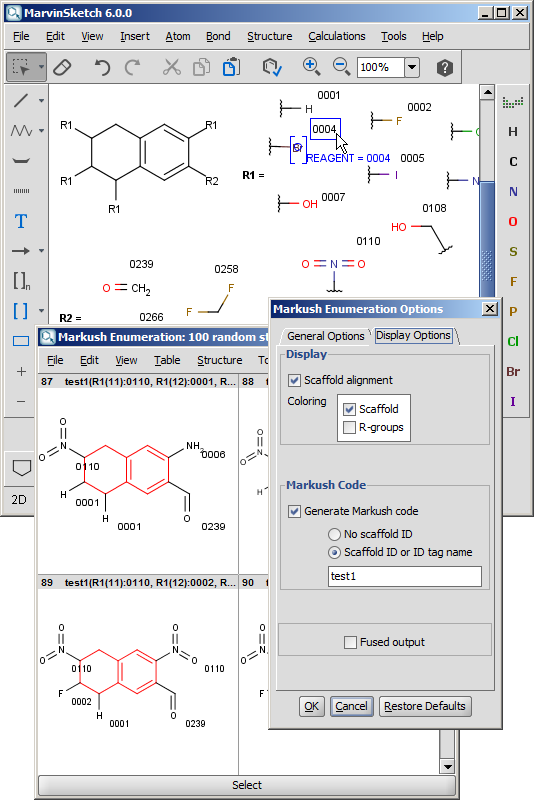Open the Structure menu in MarvinSketch
Screen dimensions: 534x800
(x=270, y=36)
